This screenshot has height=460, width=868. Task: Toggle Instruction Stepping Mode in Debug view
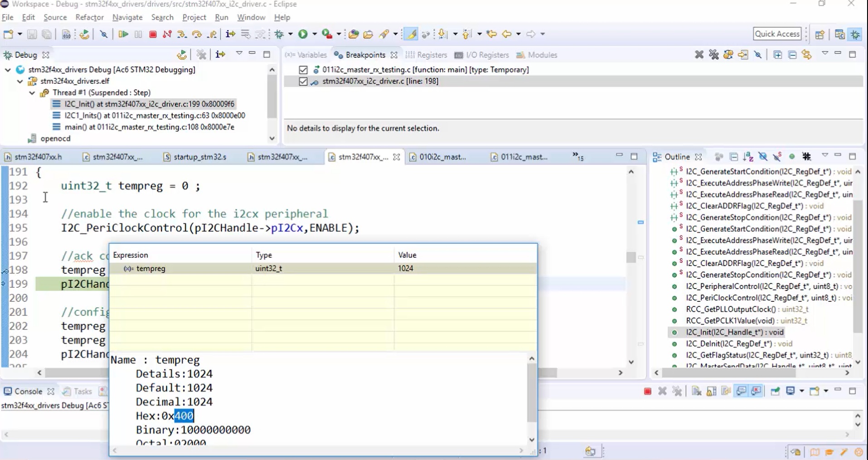click(x=220, y=55)
